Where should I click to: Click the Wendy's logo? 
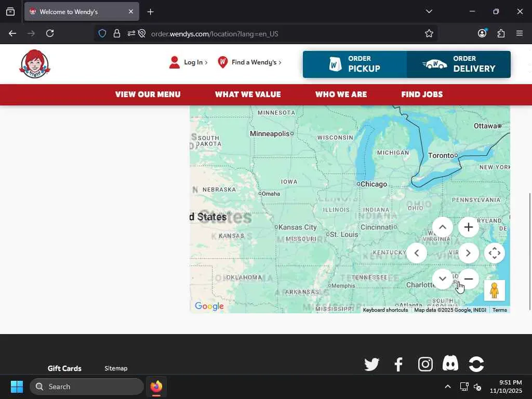pos(35,63)
